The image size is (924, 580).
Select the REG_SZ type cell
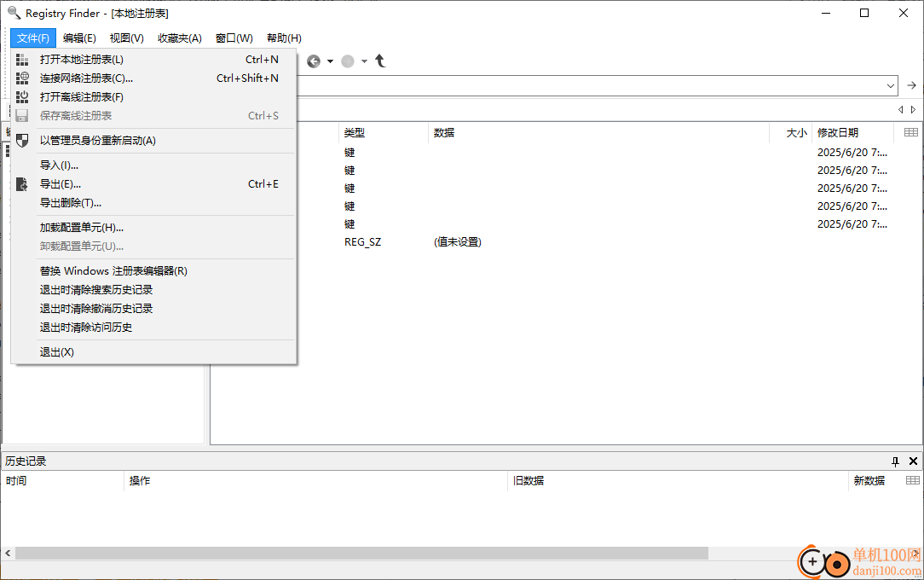[363, 242]
